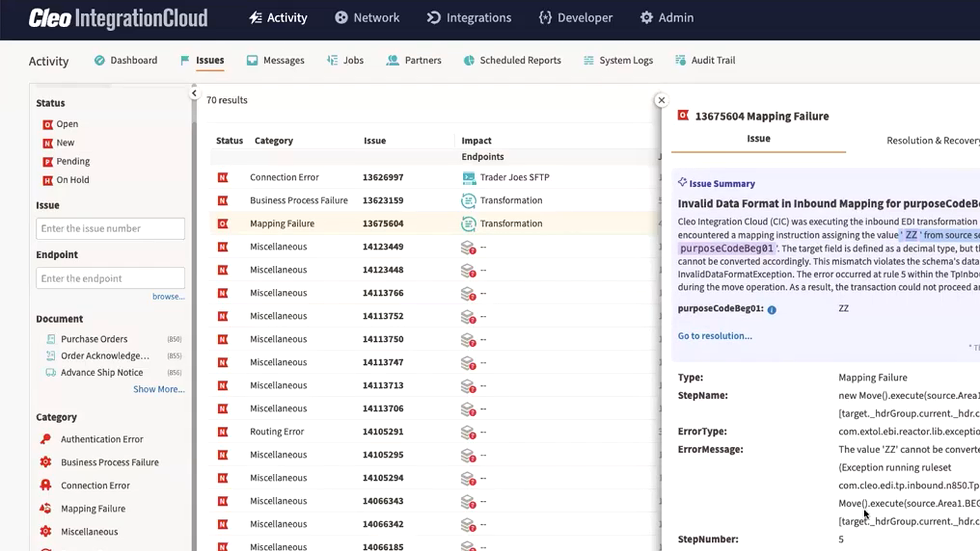Image resolution: width=980 pixels, height=551 pixels.
Task: Select Advance Ship Notice document icon
Action: click(x=51, y=372)
